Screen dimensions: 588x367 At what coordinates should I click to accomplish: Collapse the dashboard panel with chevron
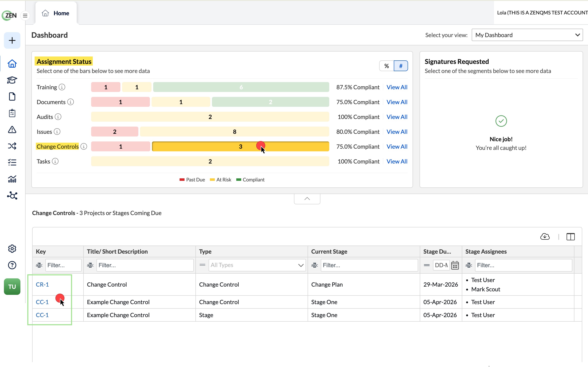click(x=307, y=199)
